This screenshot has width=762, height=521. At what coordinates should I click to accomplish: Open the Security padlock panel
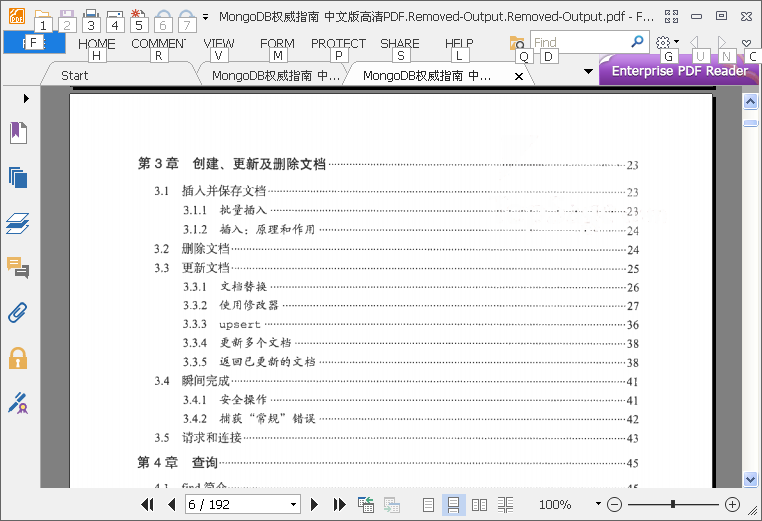point(18,358)
